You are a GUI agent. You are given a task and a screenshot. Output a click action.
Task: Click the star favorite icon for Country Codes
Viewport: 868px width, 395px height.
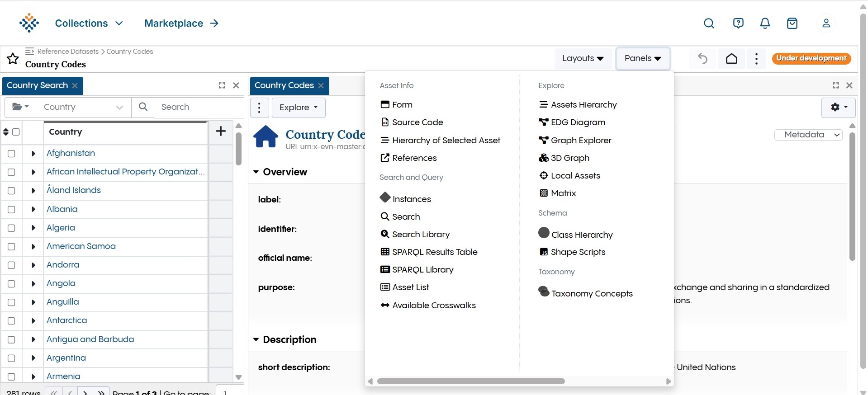tap(13, 59)
